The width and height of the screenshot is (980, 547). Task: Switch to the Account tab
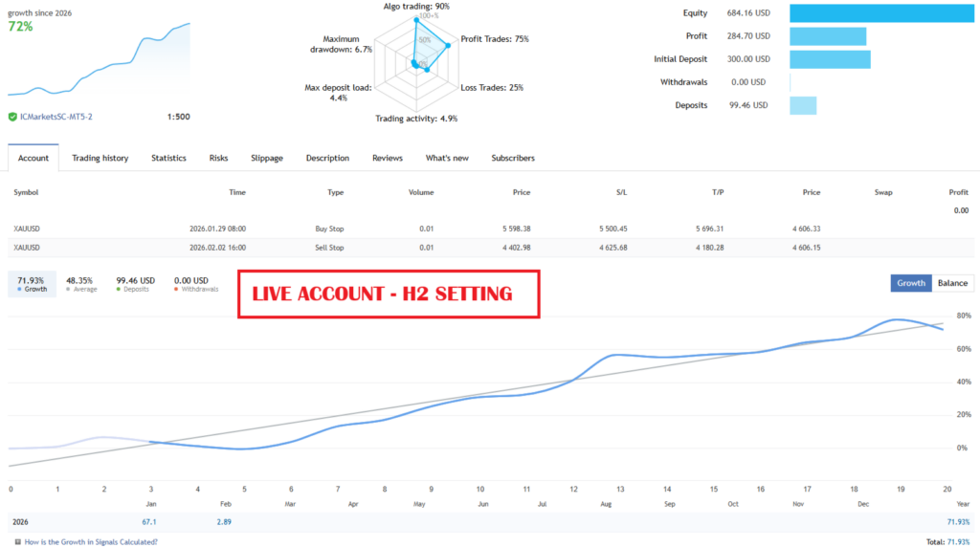[33, 158]
